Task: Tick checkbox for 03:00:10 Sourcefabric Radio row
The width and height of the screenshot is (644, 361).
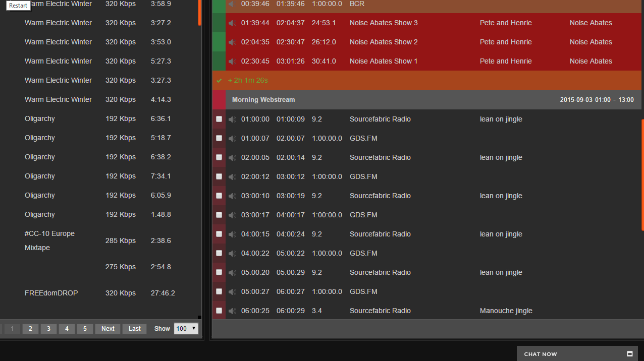Action: point(219,196)
